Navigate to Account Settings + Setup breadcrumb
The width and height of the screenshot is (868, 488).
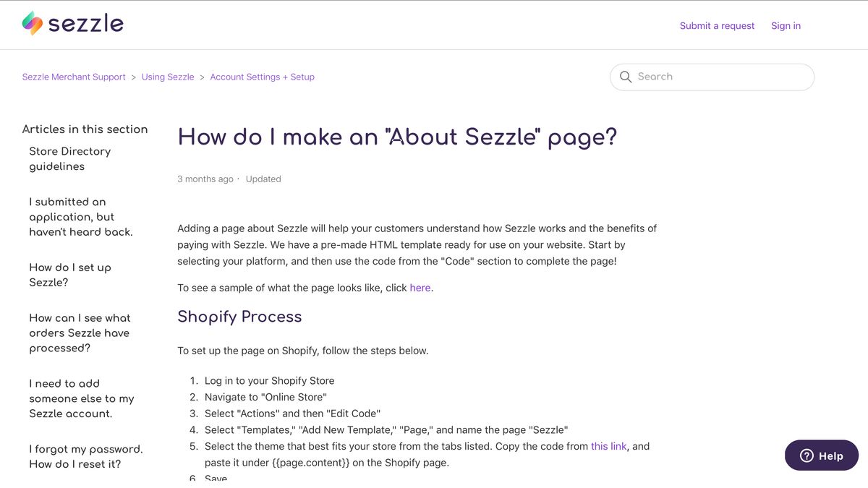[262, 77]
